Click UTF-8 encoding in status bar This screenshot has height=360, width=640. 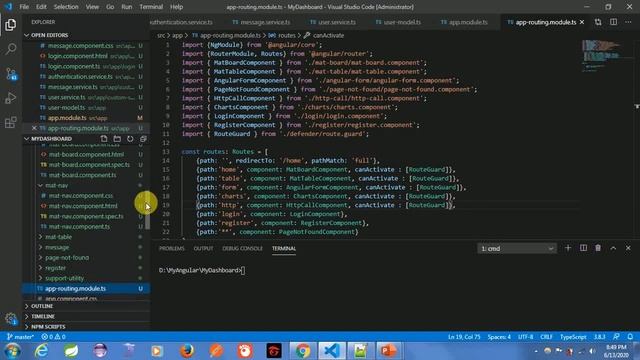(526, 337)
